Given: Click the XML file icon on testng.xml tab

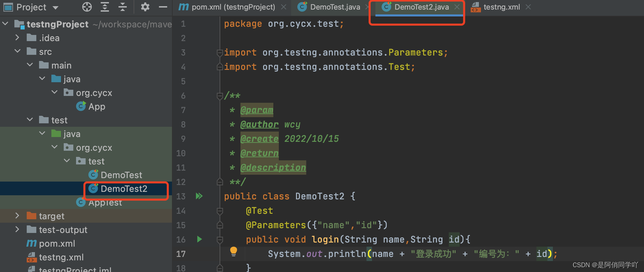Looking at the screenshot, I should pyautogui.click(x=475, y=7).
